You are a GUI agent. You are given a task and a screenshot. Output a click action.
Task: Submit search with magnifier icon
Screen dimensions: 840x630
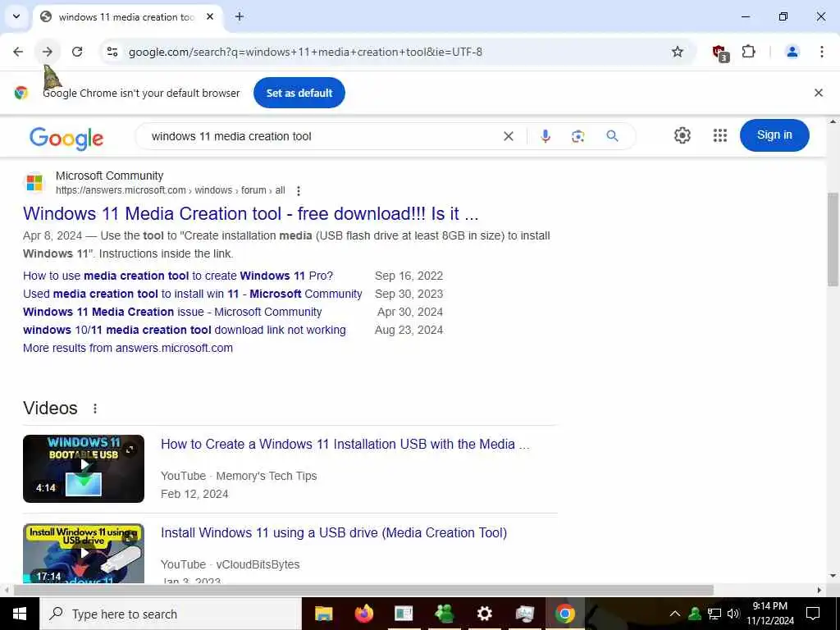[612, 136]
